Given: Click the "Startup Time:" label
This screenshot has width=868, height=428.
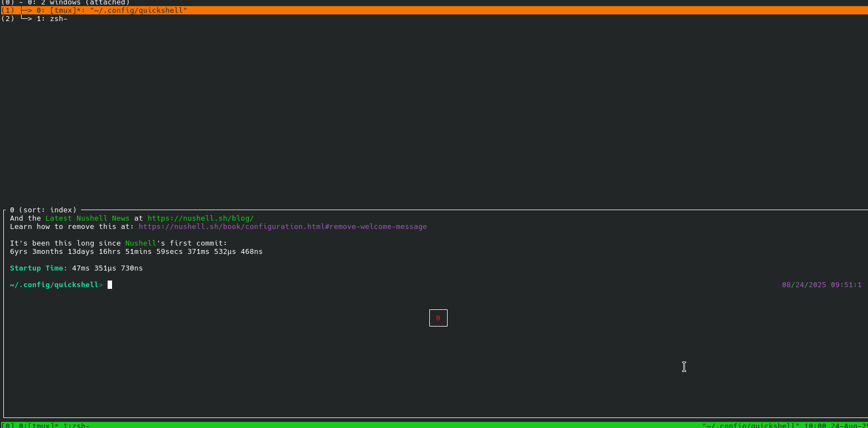Looking at the screenshot, I should [39, 268].
